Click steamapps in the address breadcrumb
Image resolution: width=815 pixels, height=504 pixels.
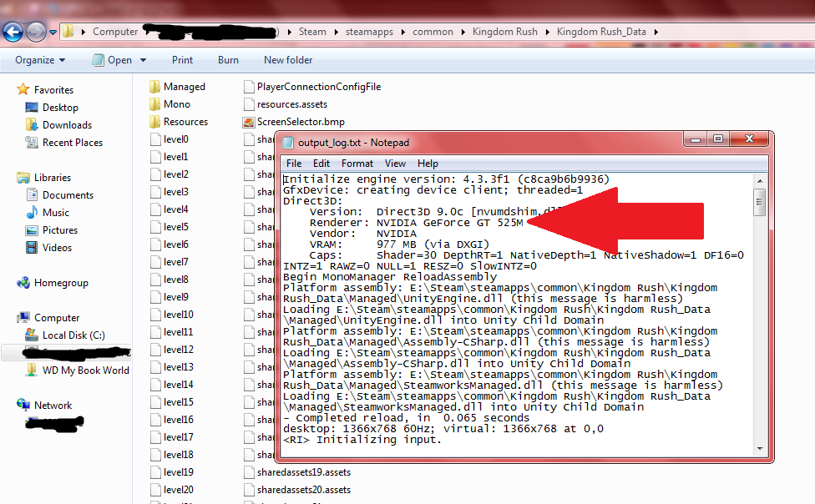click(369, 33)
